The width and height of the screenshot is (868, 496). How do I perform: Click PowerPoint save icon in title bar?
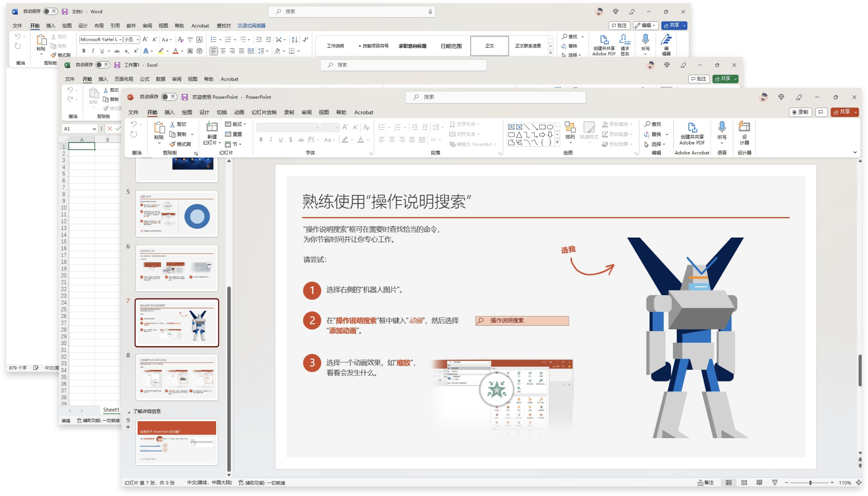185,97
